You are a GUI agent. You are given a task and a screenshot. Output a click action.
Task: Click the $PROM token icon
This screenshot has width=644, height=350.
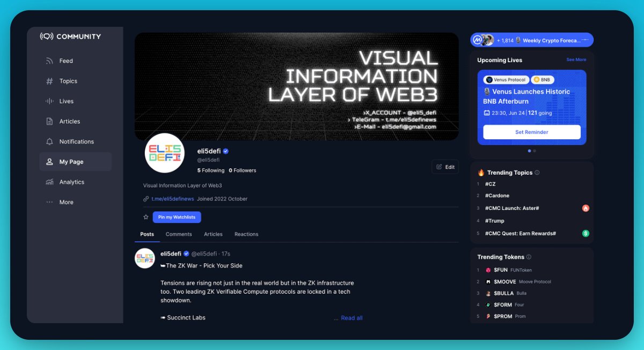pyautogui.click(x=488, y=316)
